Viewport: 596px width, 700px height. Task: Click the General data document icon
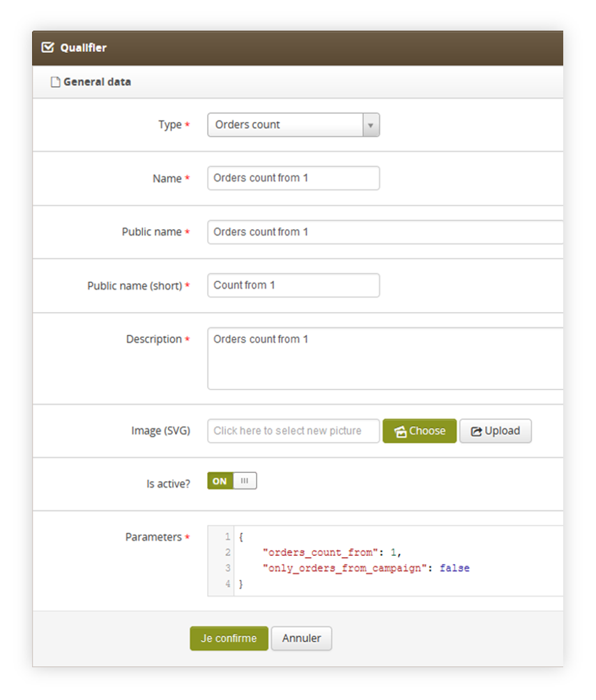tap(55, 82)
